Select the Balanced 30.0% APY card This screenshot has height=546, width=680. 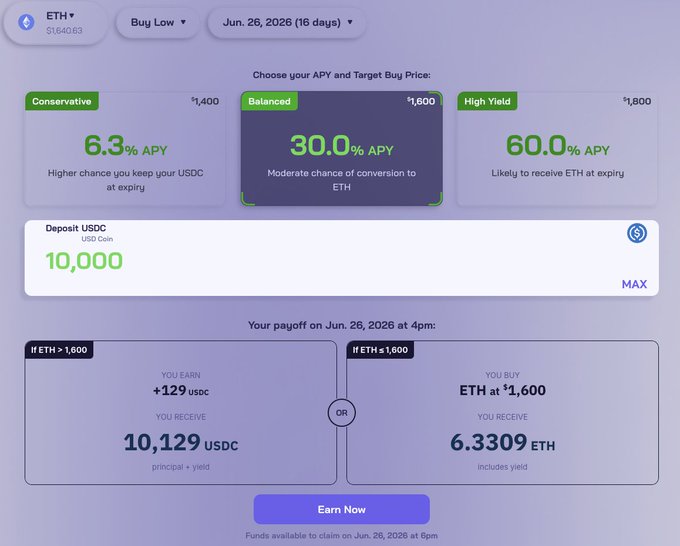pos(342,149)
